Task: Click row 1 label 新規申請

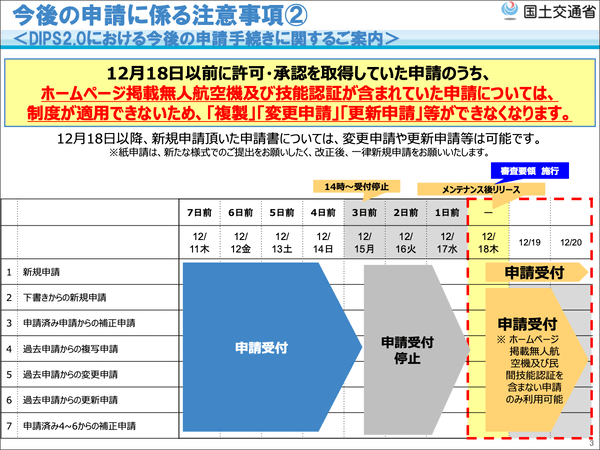Action: pos(41,272)
